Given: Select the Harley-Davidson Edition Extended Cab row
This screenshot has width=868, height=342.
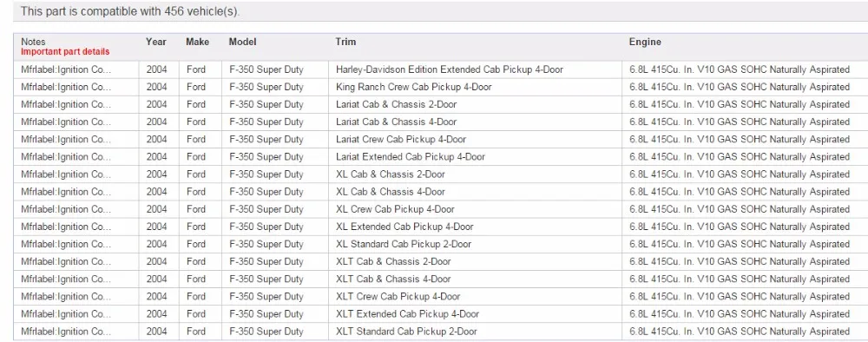Looking at the screenshot, I should point(441,69).
